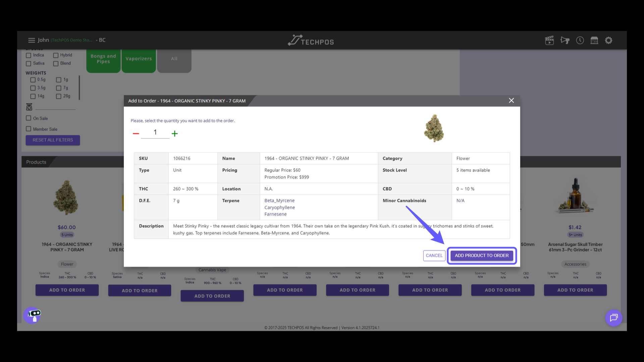Image resolution: width=644 pixels, height=362 pixels.
Task: Open the clock history icon
Action: [x=580, y=40]
